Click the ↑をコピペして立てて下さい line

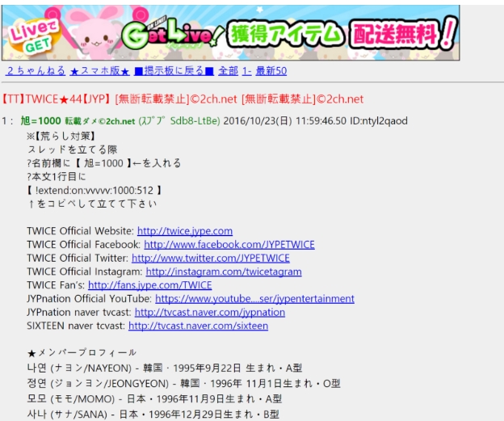[x=92, y=204]
